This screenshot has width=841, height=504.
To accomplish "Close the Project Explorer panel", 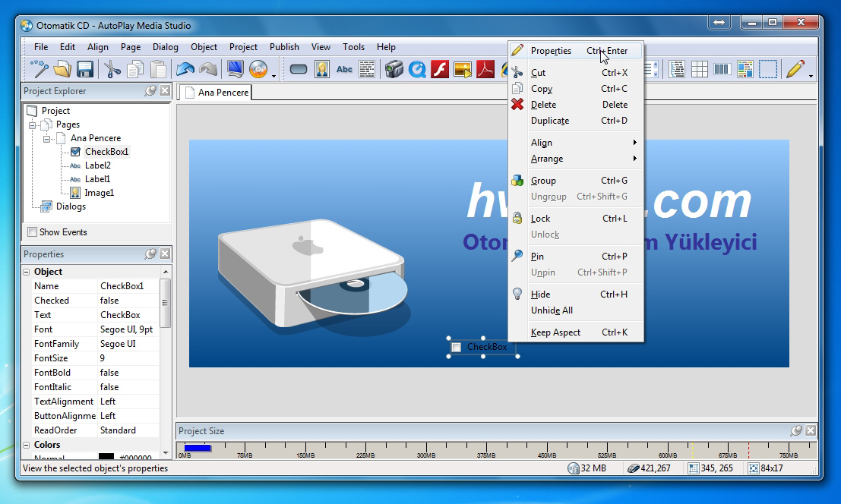I will coord(165,91).
